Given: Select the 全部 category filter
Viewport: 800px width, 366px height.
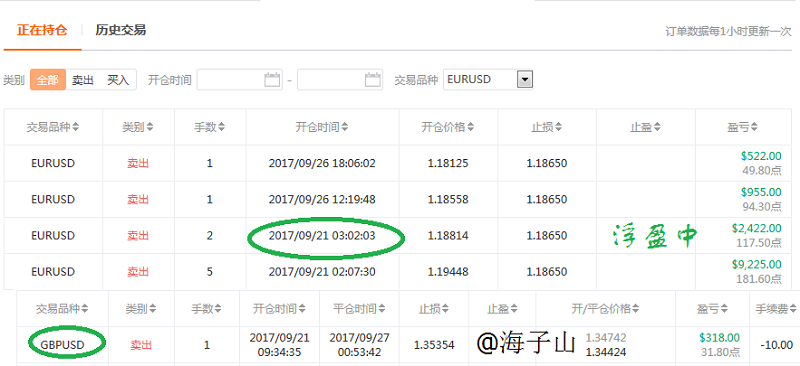Looking at the screenshot, I should coord(48,80).
